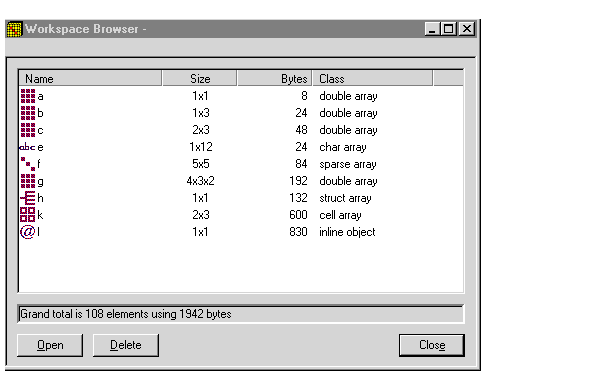Click the 830 bytes value
This screenshot has height=383, width=600.
click(x=298, y=232)
